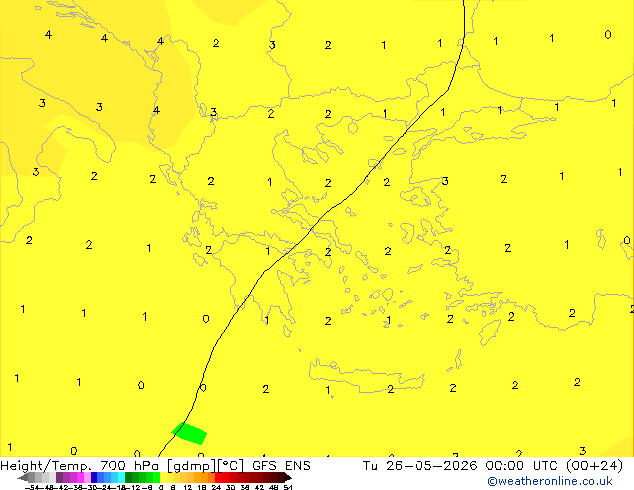The height and width of the screenshot is (490, 634).
Task: Click the "Height/Temp. 700 hPa" chart title
Action: click(x=79, y=466)
